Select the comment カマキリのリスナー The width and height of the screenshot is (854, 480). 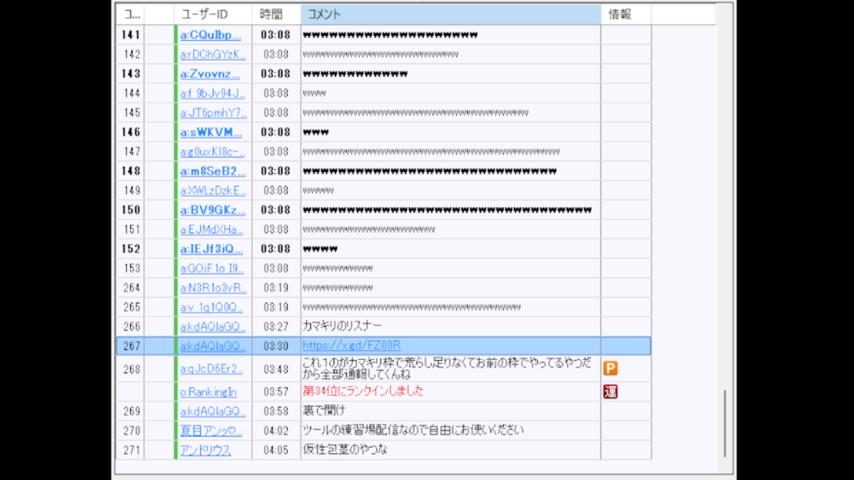342,326
